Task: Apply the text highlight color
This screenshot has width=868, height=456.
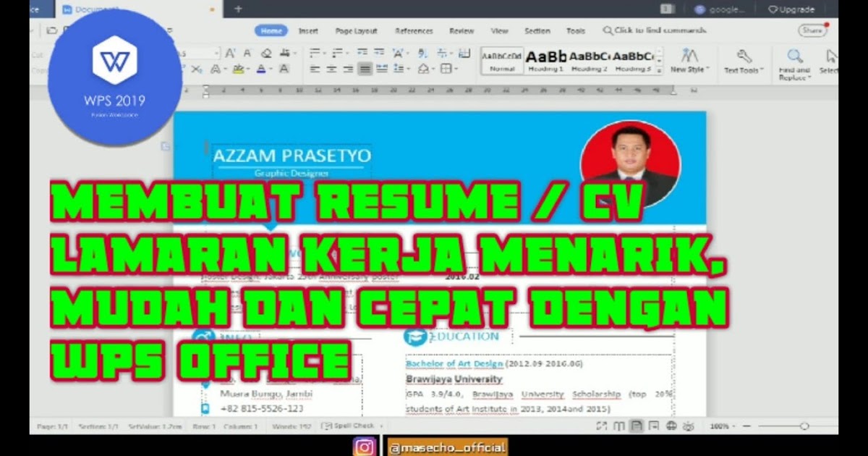Action: (238, 69)
